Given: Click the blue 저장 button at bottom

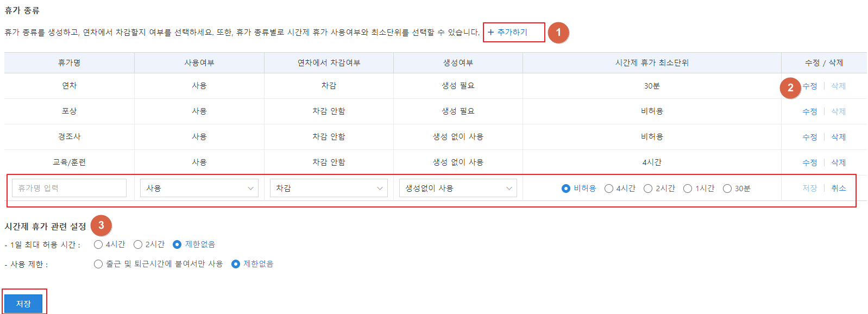Looking at the screenshot, I should pyautogui.click(x=23, y=304).
